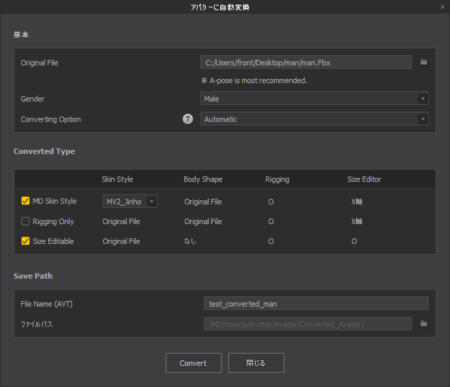Click the ファイルパス label
Screen dimensions: 450x387
(37, 324)
